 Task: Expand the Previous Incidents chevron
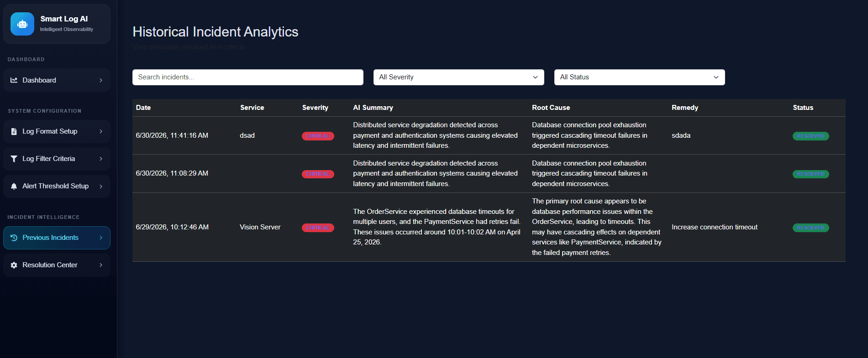coord(101,238)
